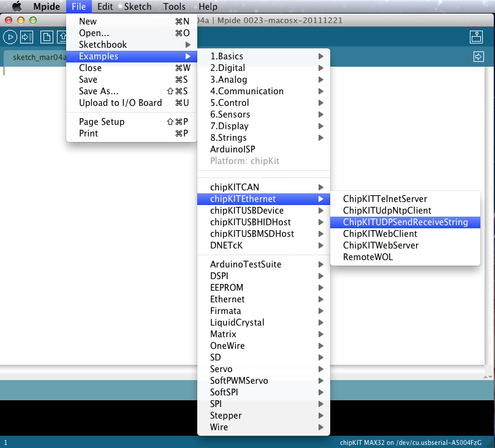Open ChipKITWebClient example
The height and width of the screenshot is (448, 495).
[406, 234]
